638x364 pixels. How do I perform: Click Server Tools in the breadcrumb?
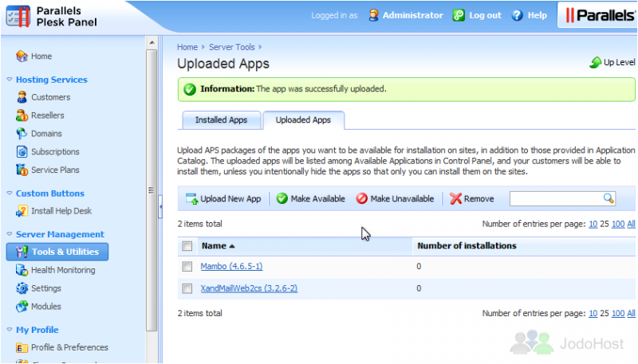[x=232, y=47]
